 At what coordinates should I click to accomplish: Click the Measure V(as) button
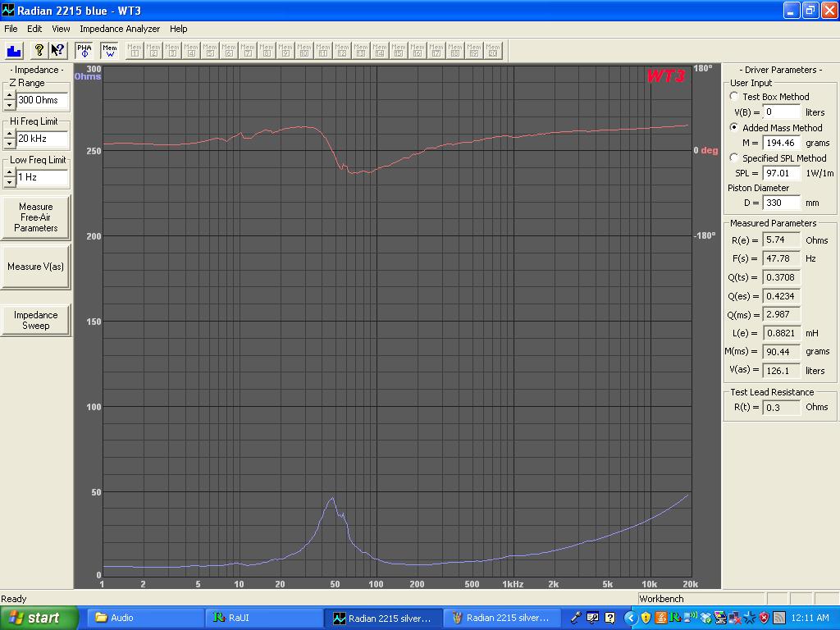pos(35,267)
